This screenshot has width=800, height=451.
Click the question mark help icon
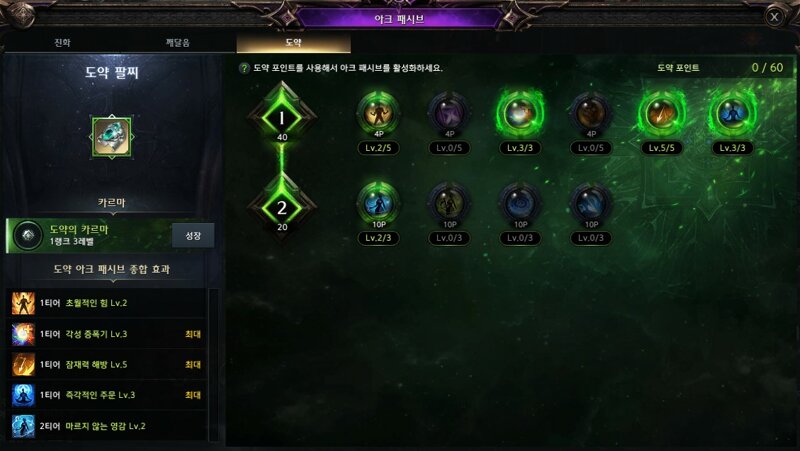[244, 68]
